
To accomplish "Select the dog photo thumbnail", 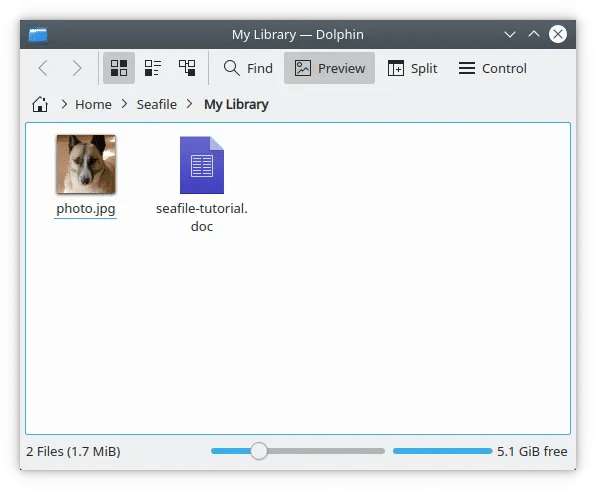I will pos(86,164).
